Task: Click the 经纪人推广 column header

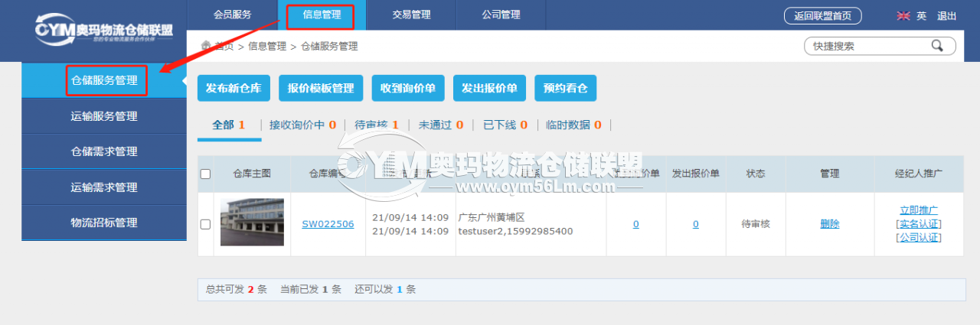Action: pos(919,174)
